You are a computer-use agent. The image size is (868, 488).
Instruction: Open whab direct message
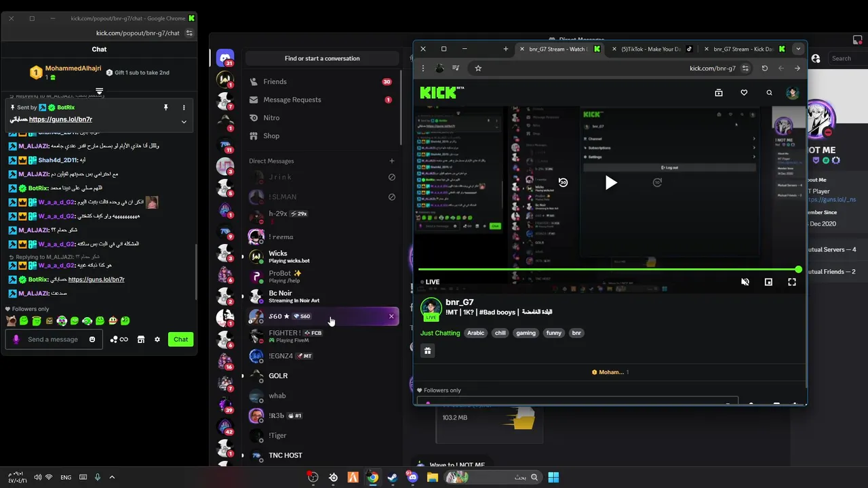click(322, 396)
